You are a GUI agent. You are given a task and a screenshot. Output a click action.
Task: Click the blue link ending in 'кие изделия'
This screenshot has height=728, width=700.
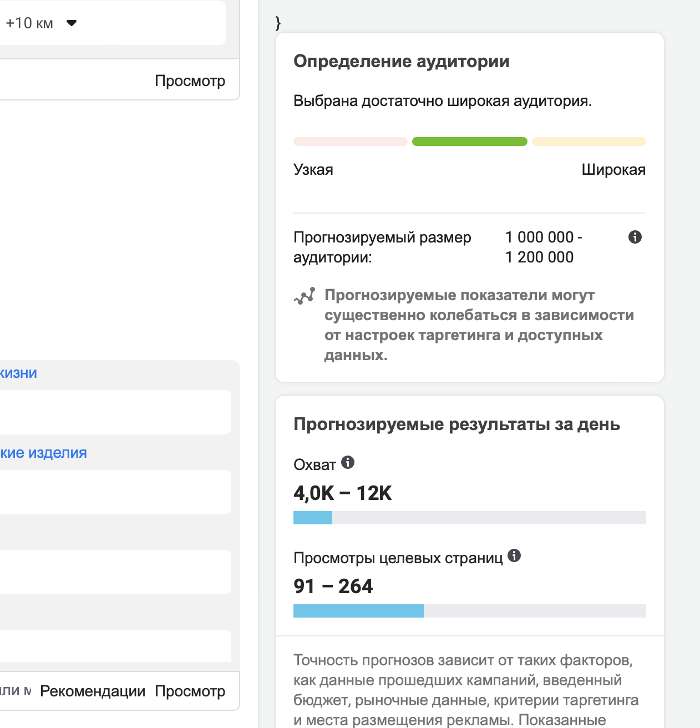pyautogui.click(x=43, y=453)
